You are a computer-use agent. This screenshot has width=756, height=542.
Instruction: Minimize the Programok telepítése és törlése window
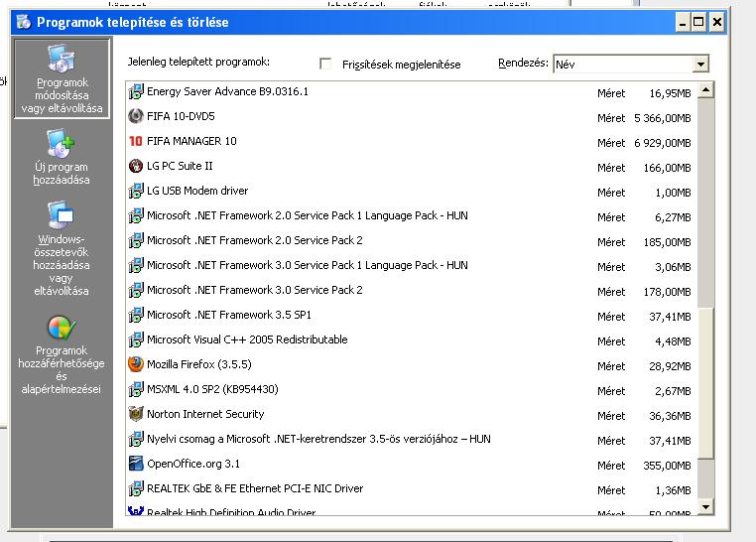point(683,22)
